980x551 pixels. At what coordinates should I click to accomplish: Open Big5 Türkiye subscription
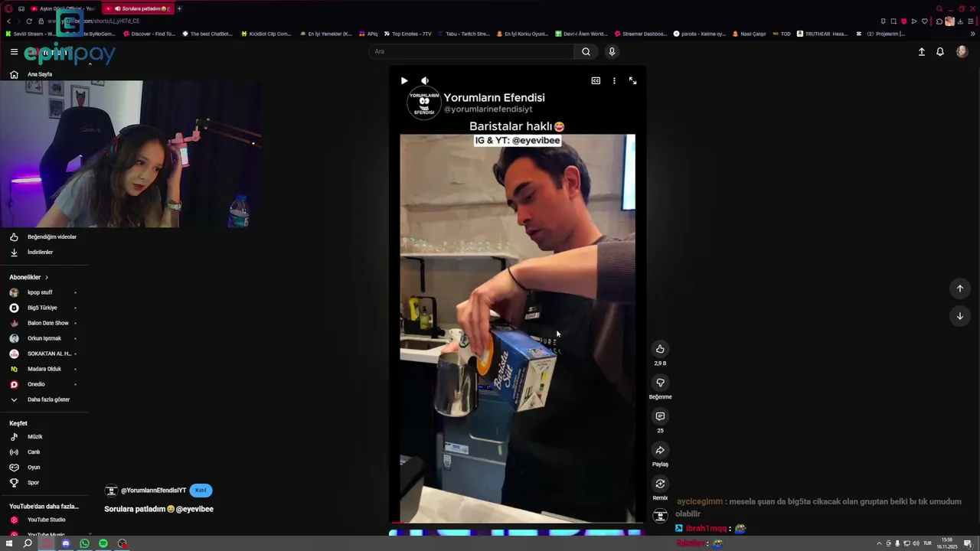tap(44, 308)
